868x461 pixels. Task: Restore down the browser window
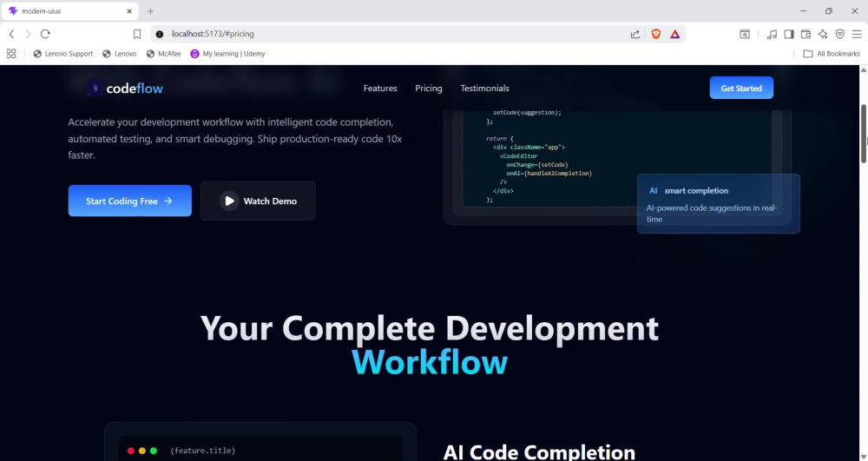[829, 11]
